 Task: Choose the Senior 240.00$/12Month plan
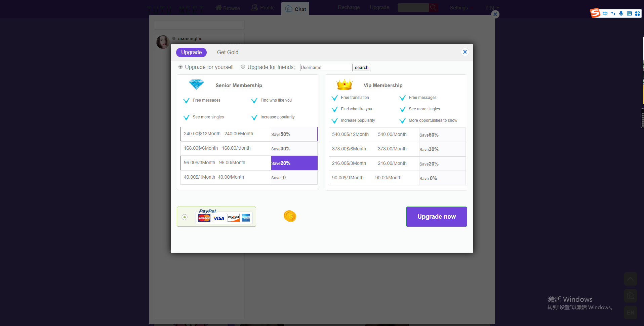pyautogui.click(x=249, y=134)
